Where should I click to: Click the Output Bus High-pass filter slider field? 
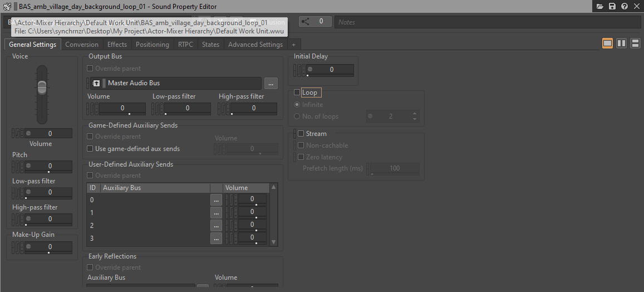[x=253, y=108]
